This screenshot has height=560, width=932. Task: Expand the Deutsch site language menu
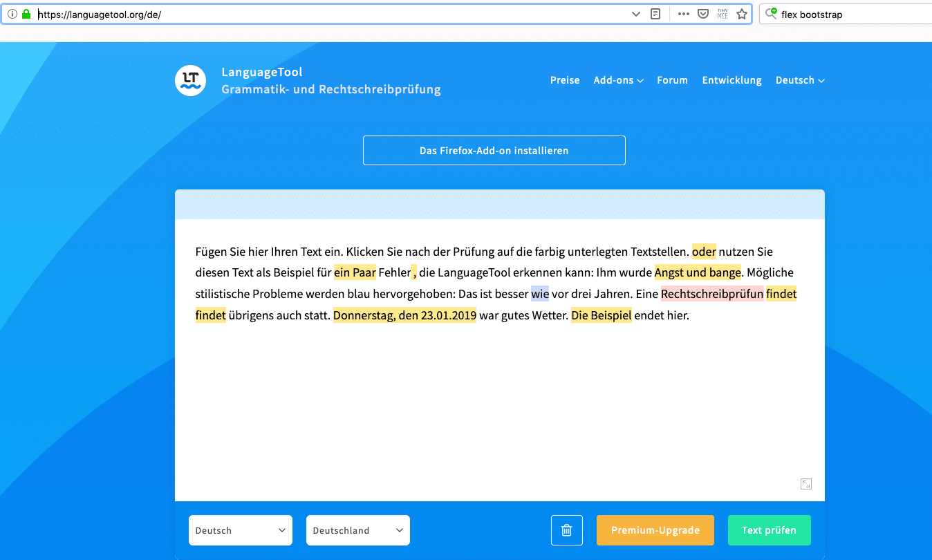coord(800,80)
